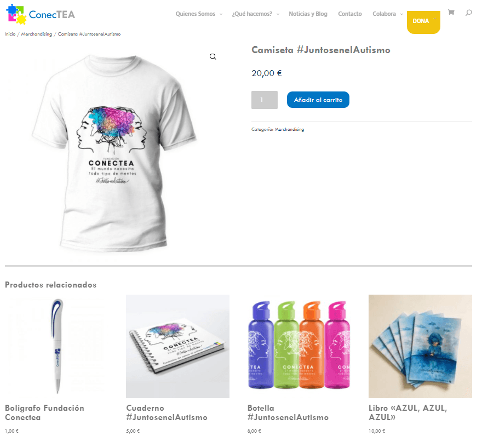Image resolution: width=488 pixels, height=448 pixels.
Task: Click the yellow DONA button
Action: (x=423, y=22)
